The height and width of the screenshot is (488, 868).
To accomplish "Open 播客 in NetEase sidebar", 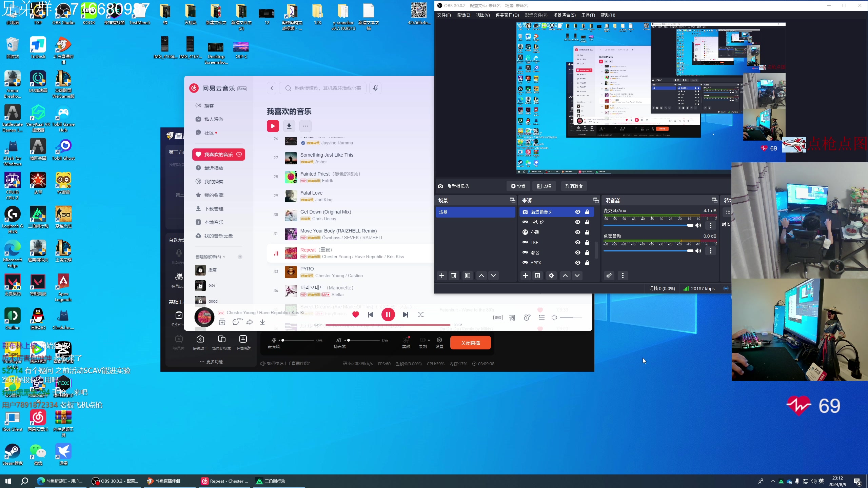I will (x=218, y=106).
